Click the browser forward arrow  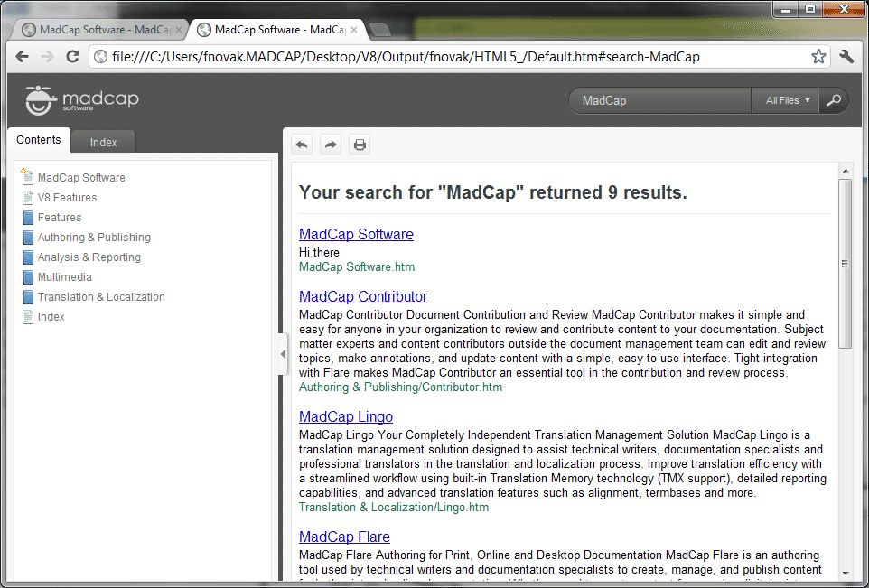click(48, 57)
